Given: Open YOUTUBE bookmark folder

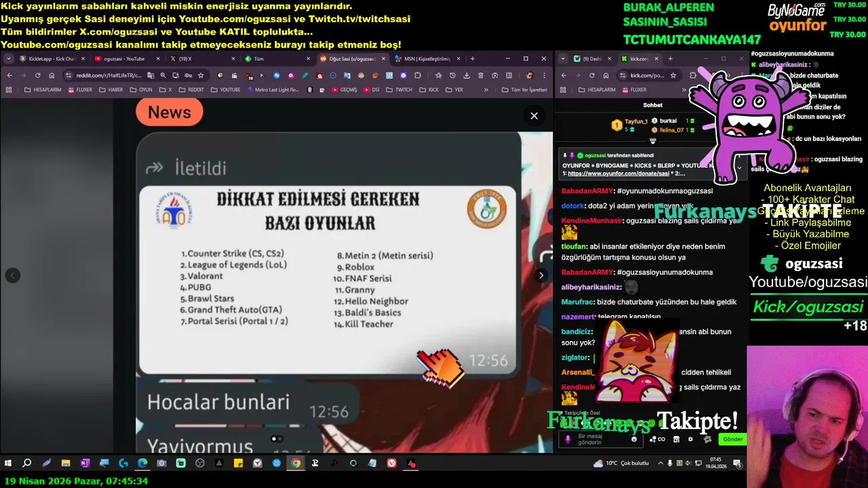Looking at the screenshot, I should point(225,89).
